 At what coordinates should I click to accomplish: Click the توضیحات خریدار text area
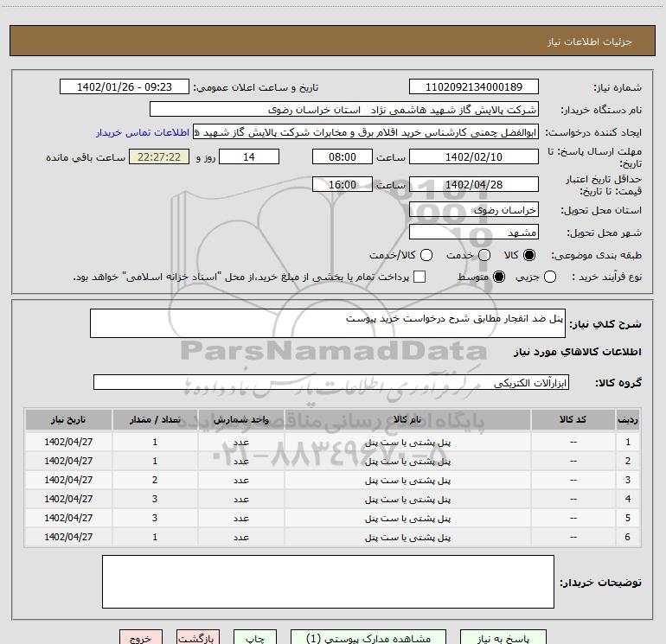click(328, 581)
